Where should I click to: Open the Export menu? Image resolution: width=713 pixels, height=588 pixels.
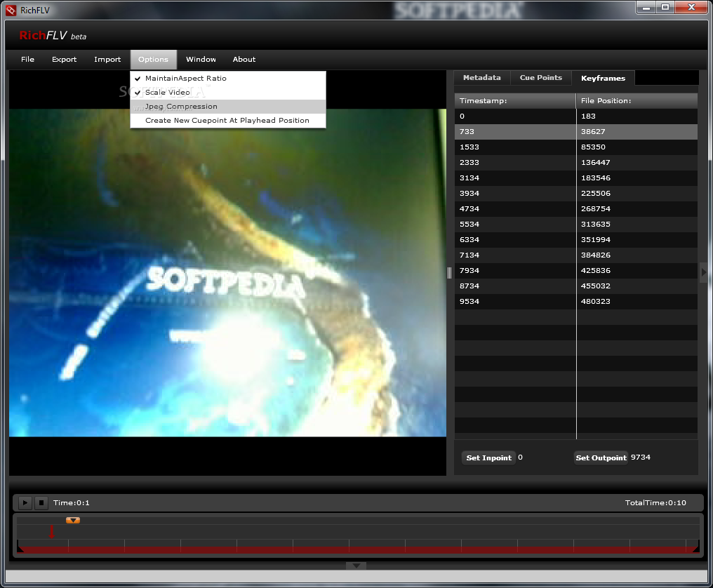[x=64, y=59]
